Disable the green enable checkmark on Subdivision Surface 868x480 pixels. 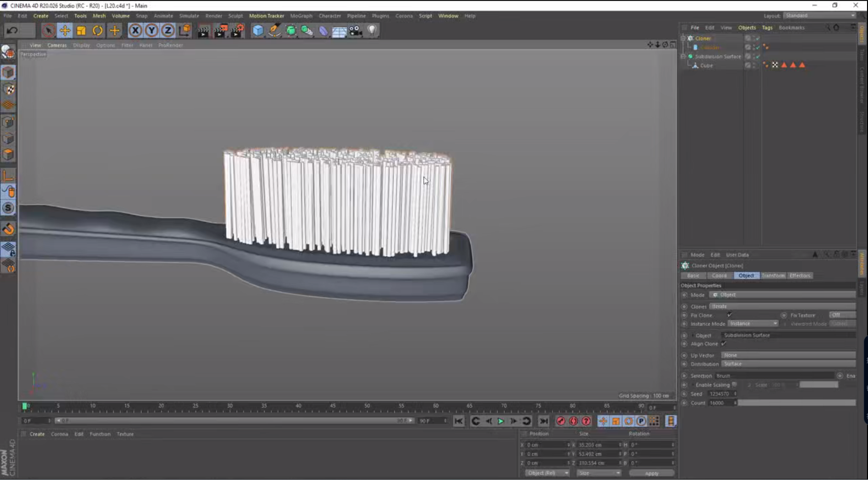click(757, 56)
